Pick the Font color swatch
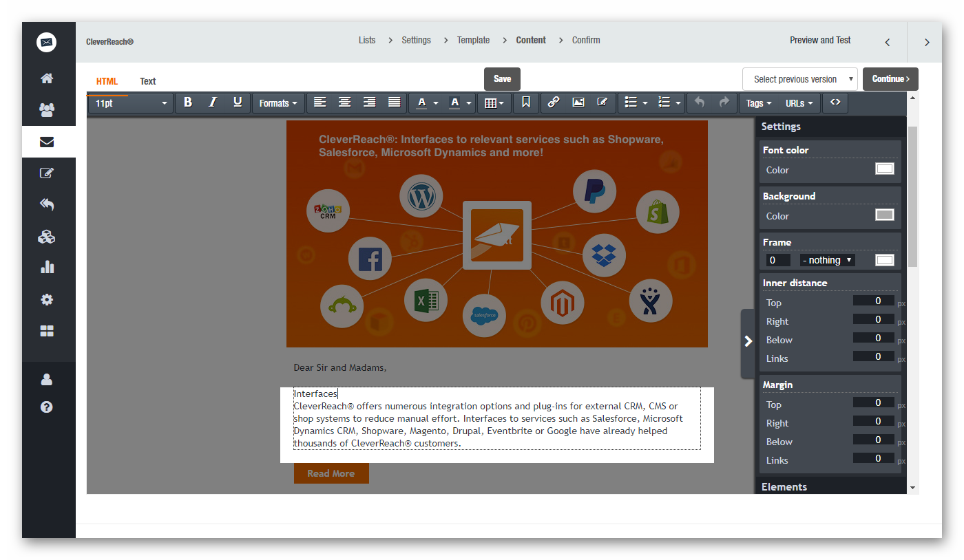 tap(885, 169)
